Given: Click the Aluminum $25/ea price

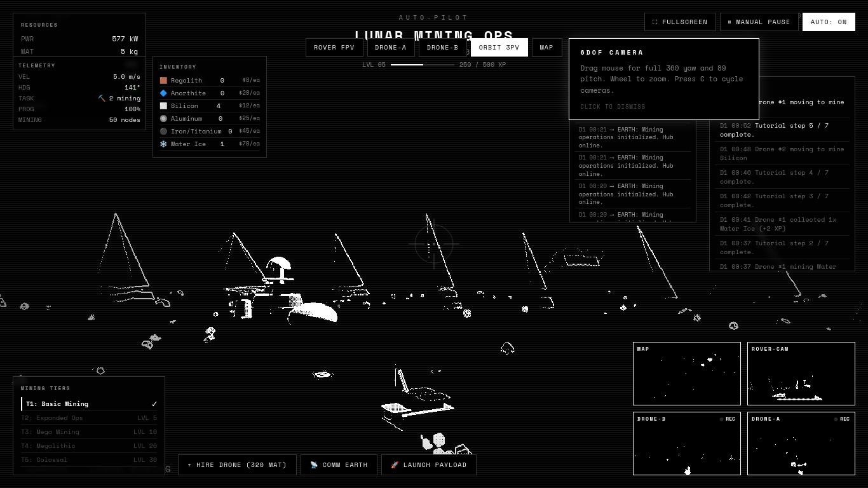Looking at the screenshot, I should 249,119.
